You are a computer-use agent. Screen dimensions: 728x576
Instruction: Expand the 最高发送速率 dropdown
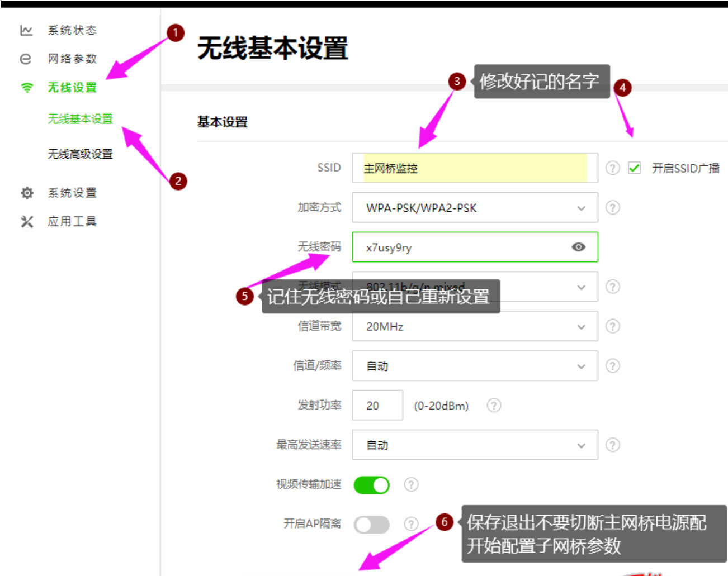[x=474, y=445]
